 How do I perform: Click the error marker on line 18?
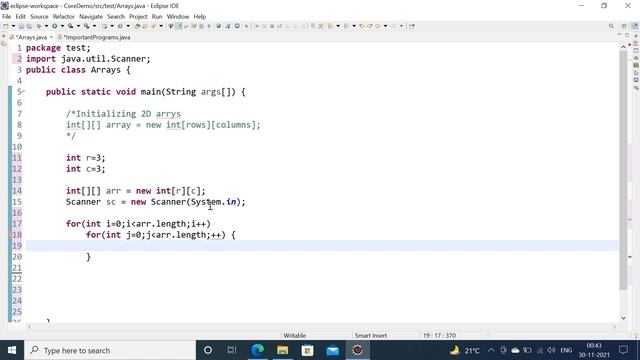(x=10, y=235)
